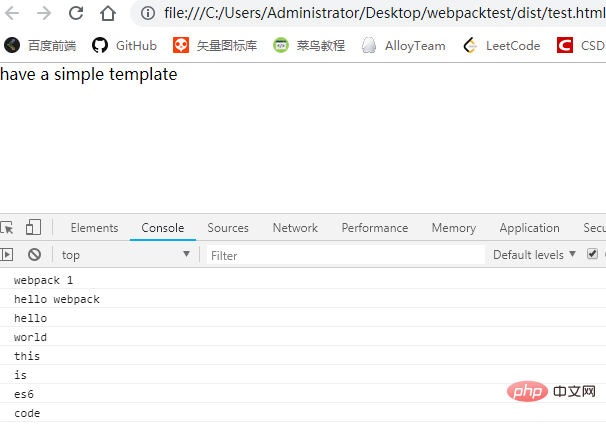Reload the current page
Viewport: 606px width, 424px height.
pyautogui.click(x=76, y=13)
